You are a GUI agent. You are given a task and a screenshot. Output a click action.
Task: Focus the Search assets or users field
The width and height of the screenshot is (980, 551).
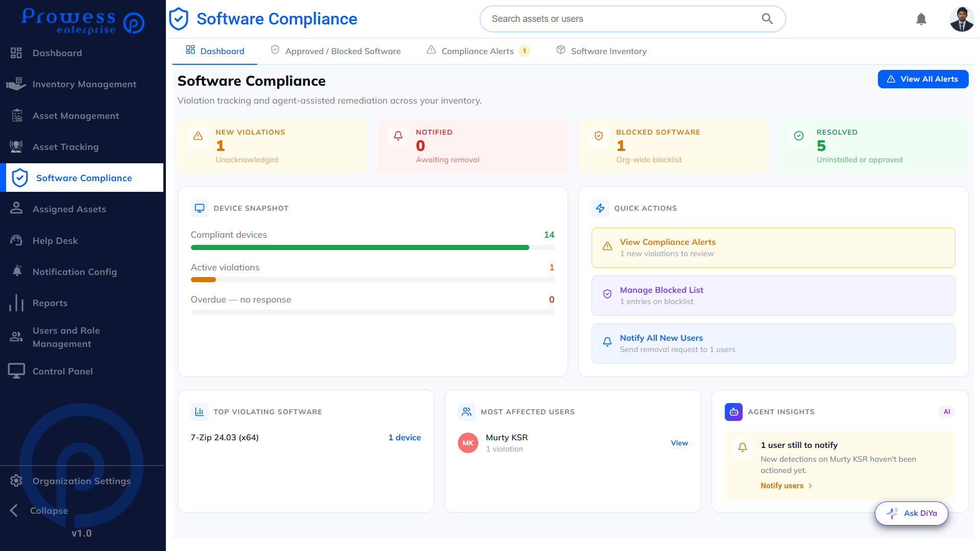point(632,19)
